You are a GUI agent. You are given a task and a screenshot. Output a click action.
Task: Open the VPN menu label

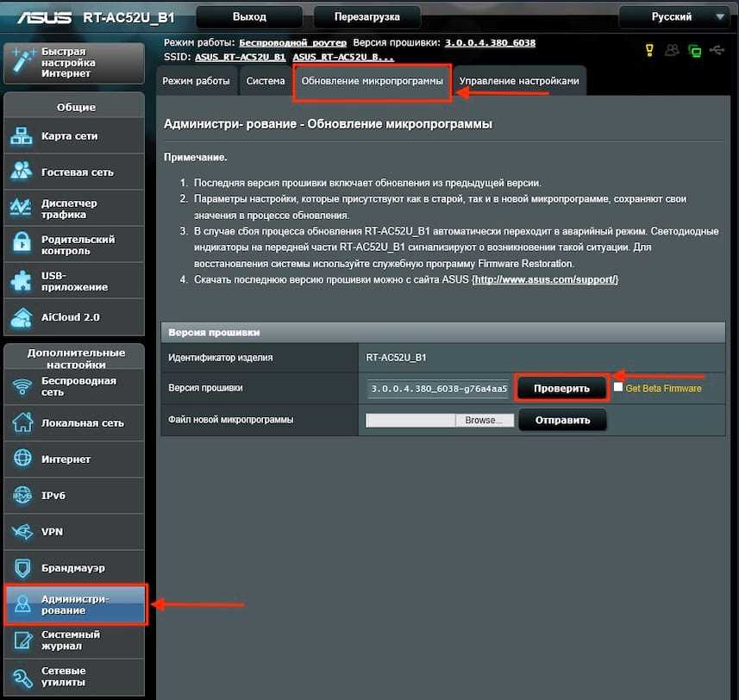click(x=52, y=532)
